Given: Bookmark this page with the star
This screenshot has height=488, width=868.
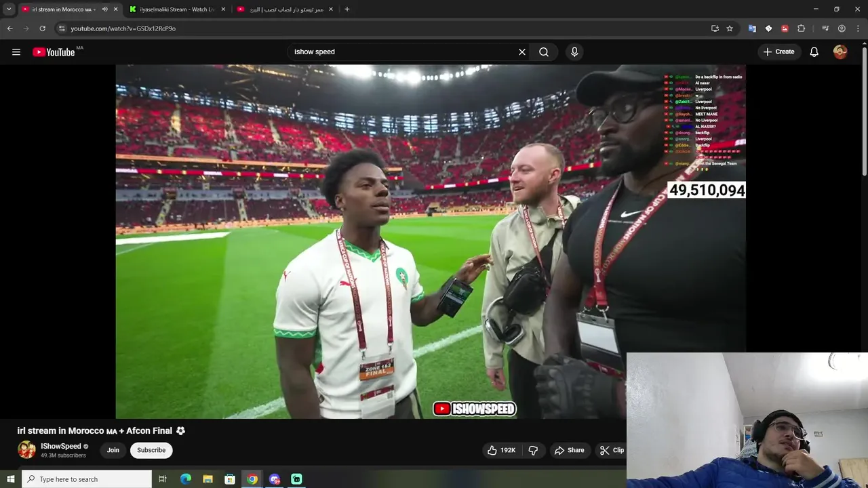Looking at the screenshot, I should 730,28.
